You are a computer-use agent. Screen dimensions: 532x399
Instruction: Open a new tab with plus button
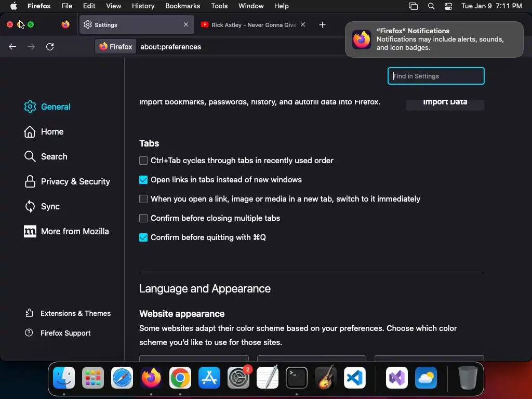tap(322, 24)
